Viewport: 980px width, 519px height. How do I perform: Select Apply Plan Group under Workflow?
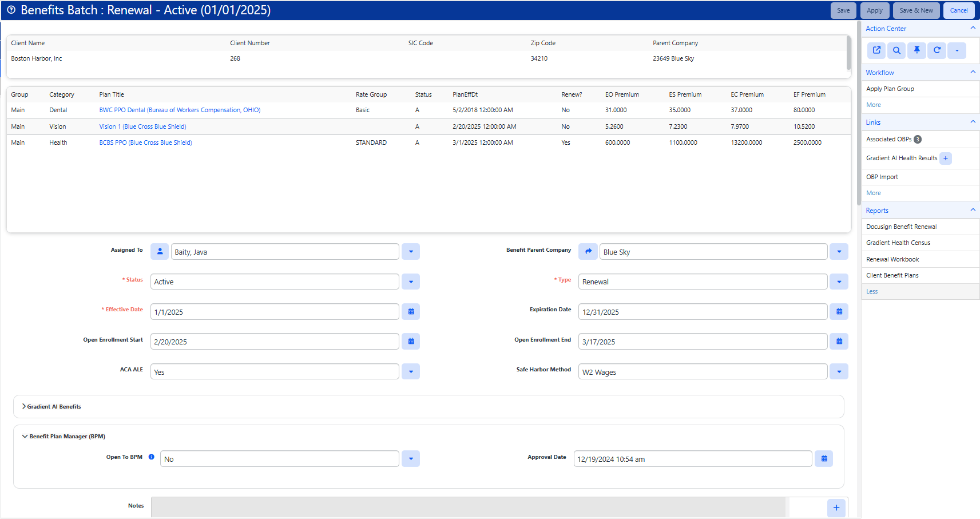pos(890,89)
